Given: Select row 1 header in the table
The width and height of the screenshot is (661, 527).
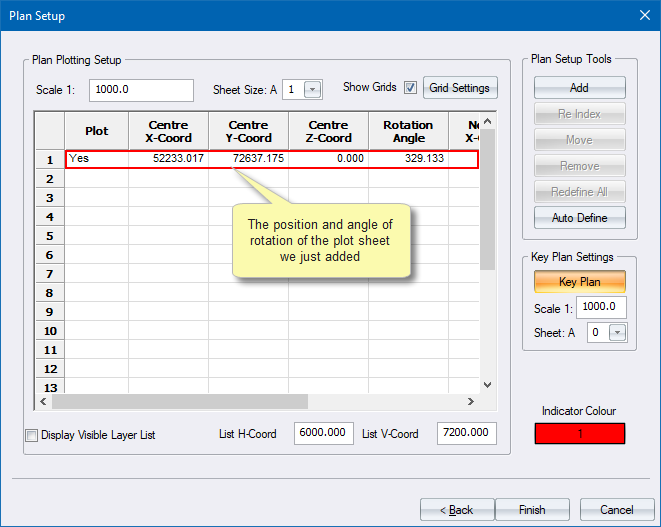Looking at the screenshot, I should (x=50, y=159).
